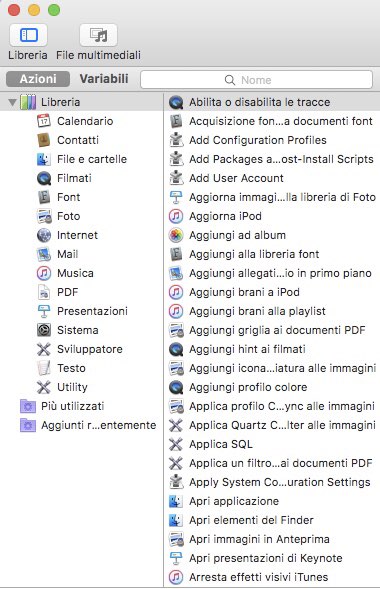Open the File multimediali toolbar button
This screenshot has height=589, width=380.
98,35
